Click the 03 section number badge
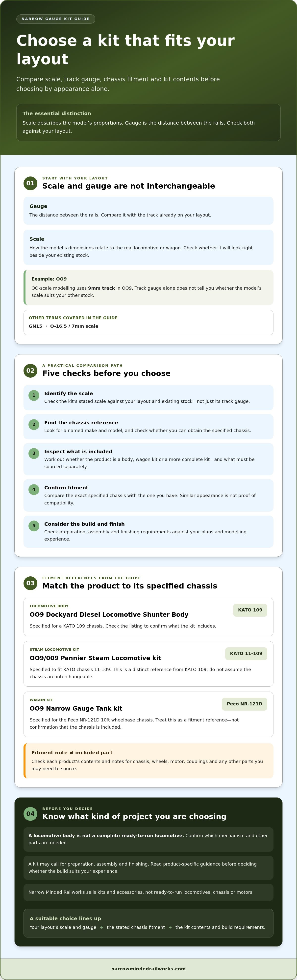 (30, 583)
